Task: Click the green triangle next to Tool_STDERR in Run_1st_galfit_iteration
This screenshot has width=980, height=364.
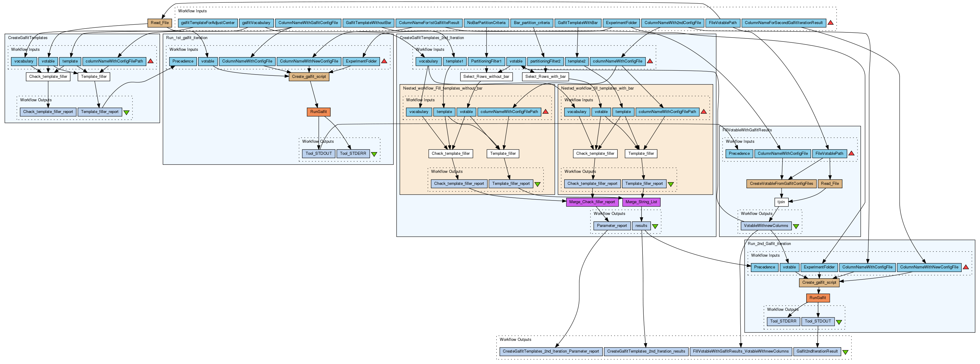Action: tap(374, 154)
